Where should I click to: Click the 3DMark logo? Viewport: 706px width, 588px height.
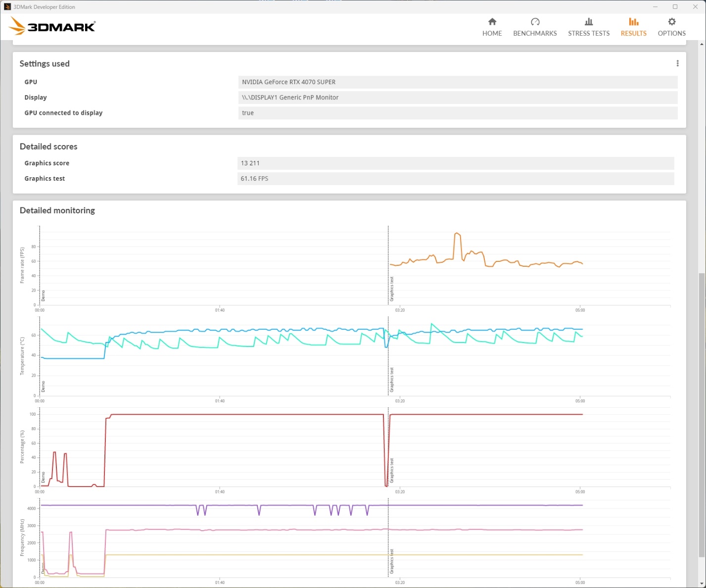click(52, 26)
